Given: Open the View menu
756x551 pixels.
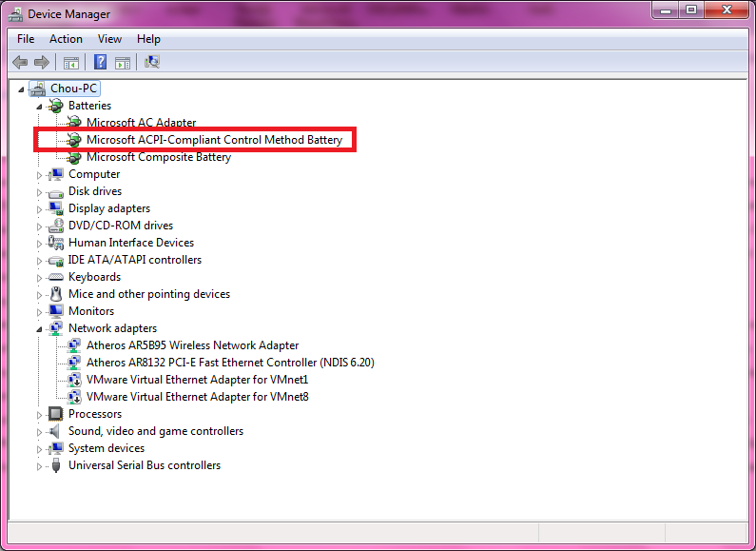Looking at the screenshot, I should coord(109,39).
